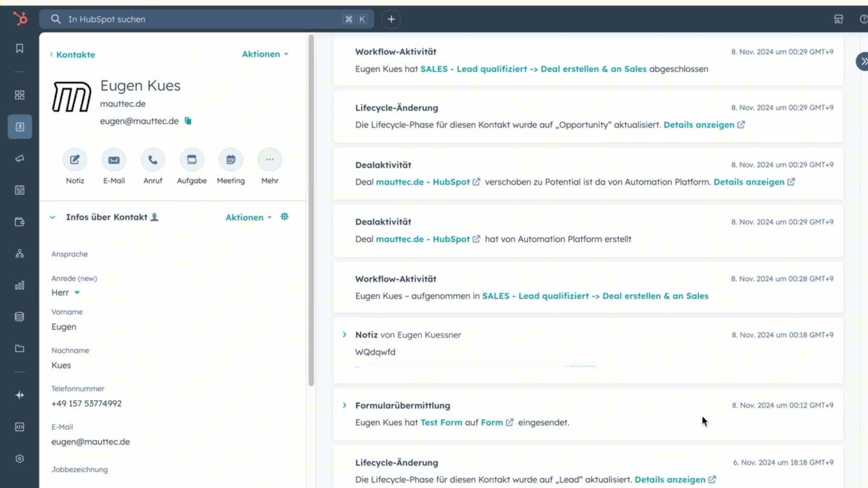Expand the Formularübermittlung activity entry
The height and width of the screenshot is (488, 868).
tap(344, 405)
